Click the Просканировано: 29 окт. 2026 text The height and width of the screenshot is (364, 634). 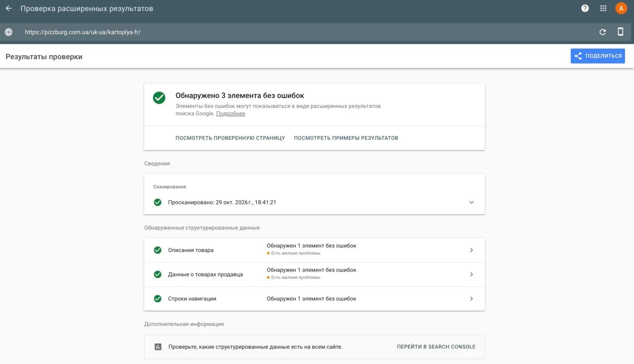coord(222,202)
